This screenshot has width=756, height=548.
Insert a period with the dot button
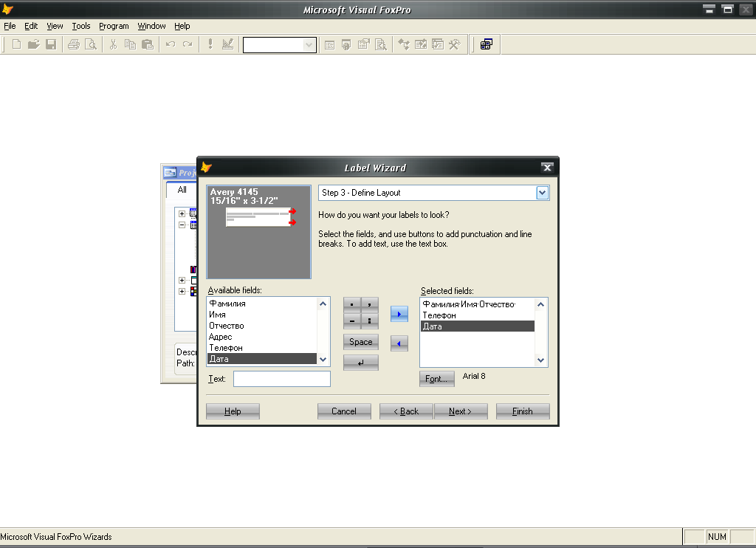tap(352, 304)
